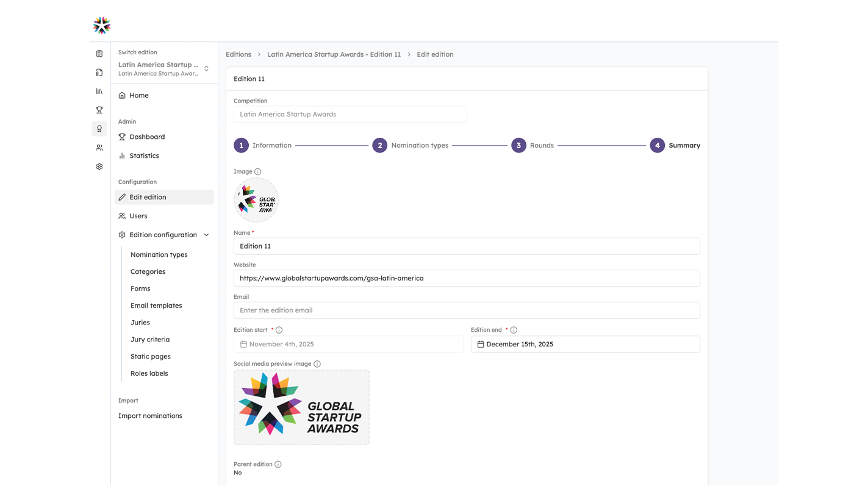
Task: Click the trophy icon beside Dashboard
Action: 122,137
